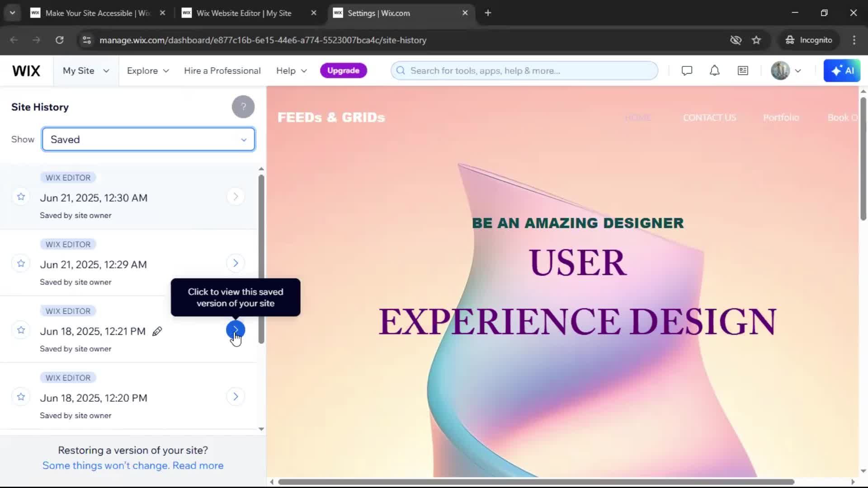Close the Wix Website Editor tab
The image size is (868, 488).
(x=314, y=13)
